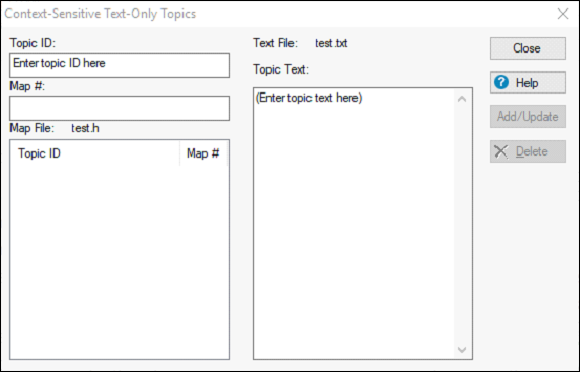Click the X icon on Delete button

(x=501, y=151)
